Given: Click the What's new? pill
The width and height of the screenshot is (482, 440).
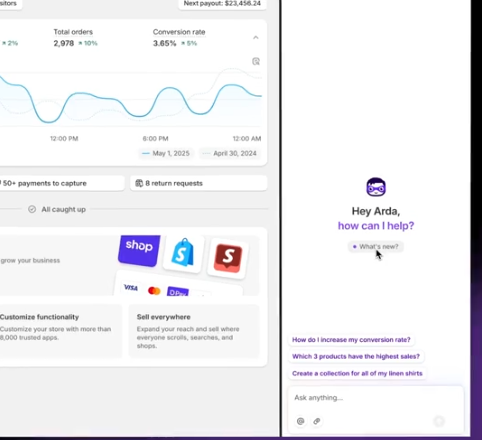Looking at the screenshot, I should coord(376,247).
